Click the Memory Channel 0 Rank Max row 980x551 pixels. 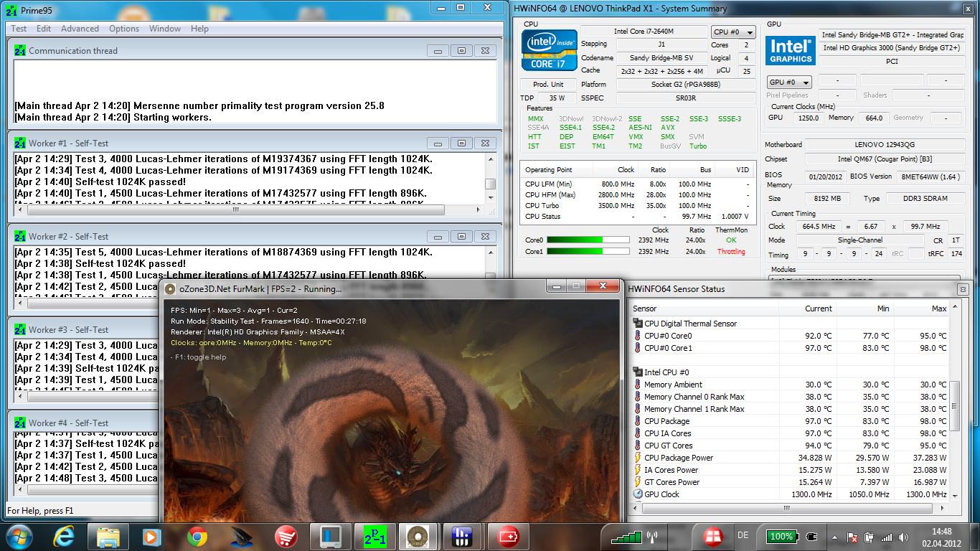point(789,397)
